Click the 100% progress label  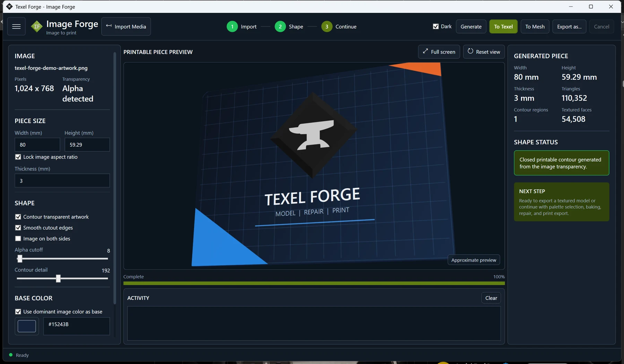point(499,277)
